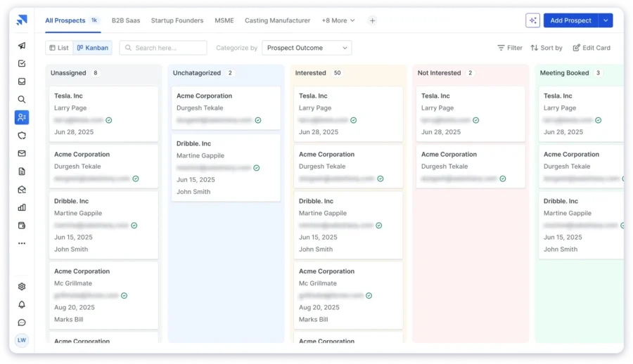
Task: Click Martine Gappile in Unassigned column
Action: tap(78, 213)
